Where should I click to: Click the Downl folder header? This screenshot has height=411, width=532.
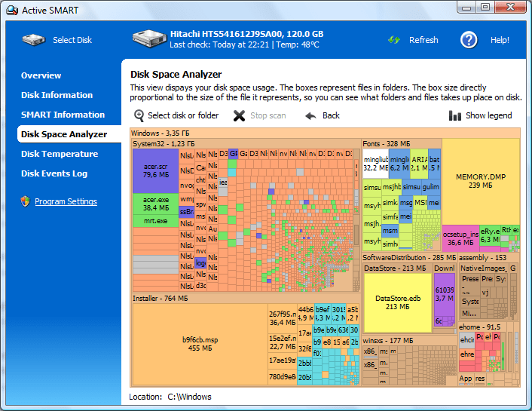click(445, 268)
